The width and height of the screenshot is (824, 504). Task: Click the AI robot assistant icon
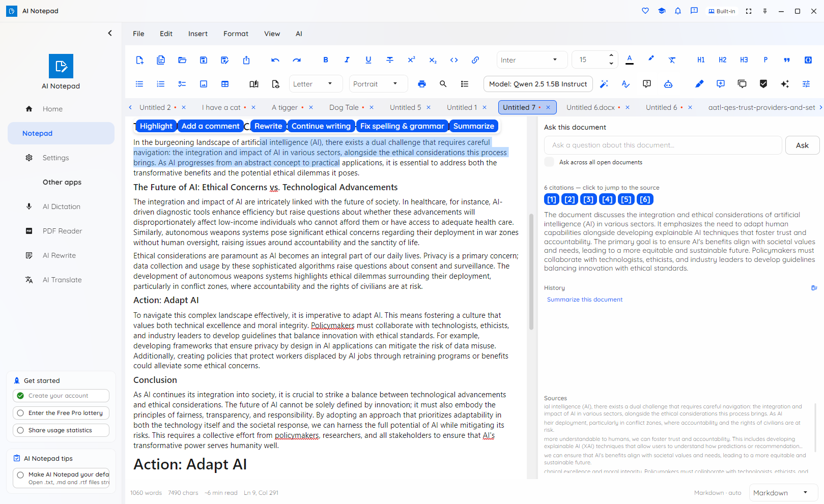tap(668, 84)
